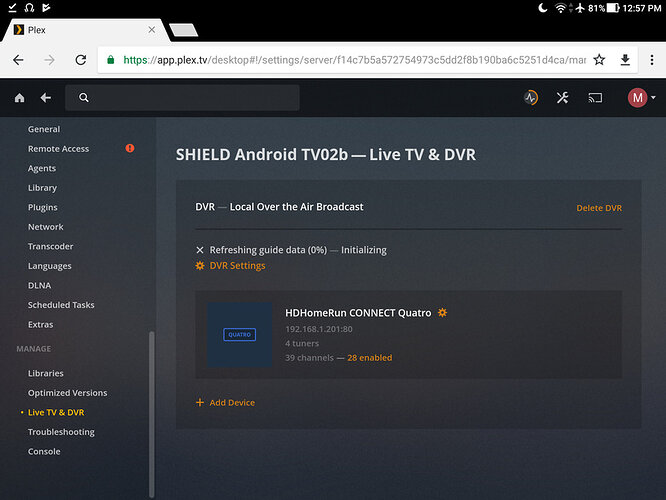Viewport: 666px width, 500px height.
Task: Open the M user account avatar
Action: (x=638, y=98)
